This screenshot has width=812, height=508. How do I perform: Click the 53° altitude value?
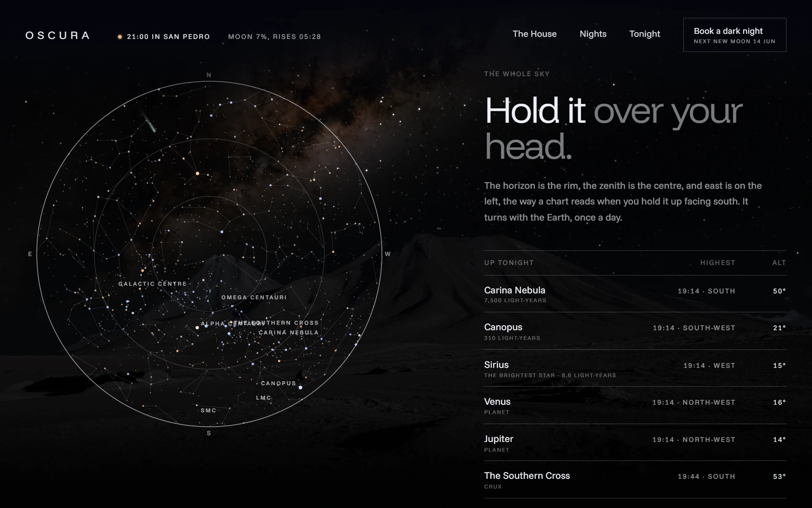tap(779, 476)
